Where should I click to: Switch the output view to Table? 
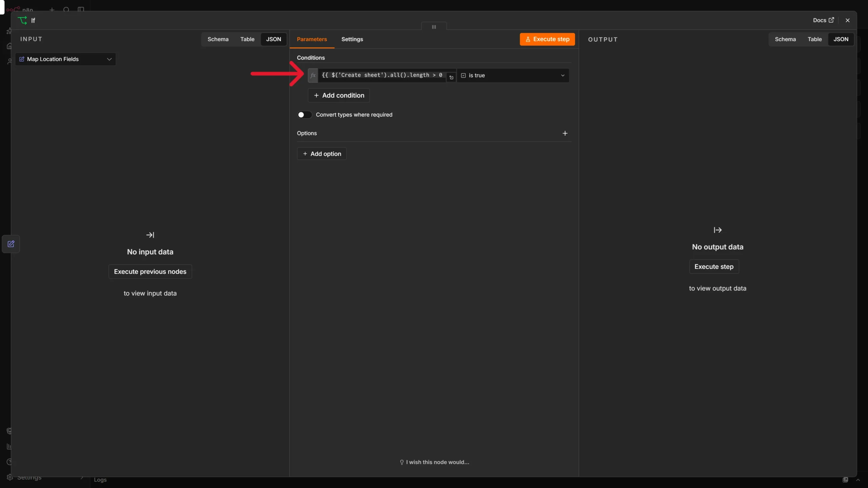(814, 39)
